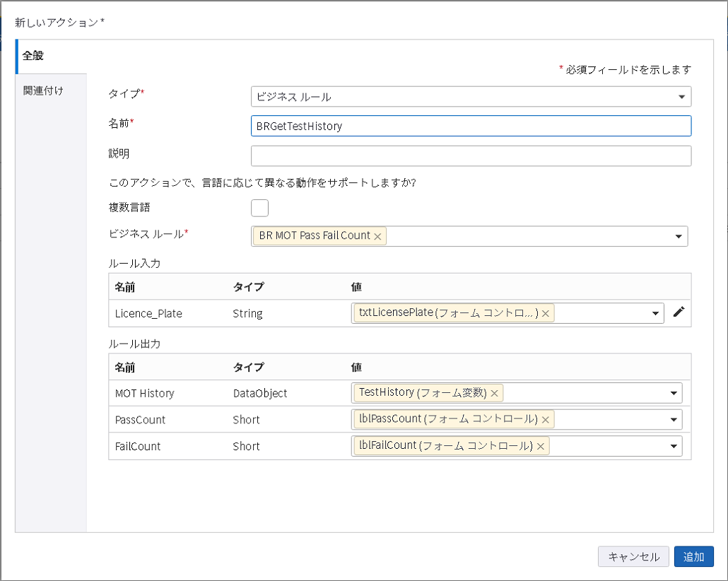Remove the BR MOT Pass Fail Count tag

[377, 237]
